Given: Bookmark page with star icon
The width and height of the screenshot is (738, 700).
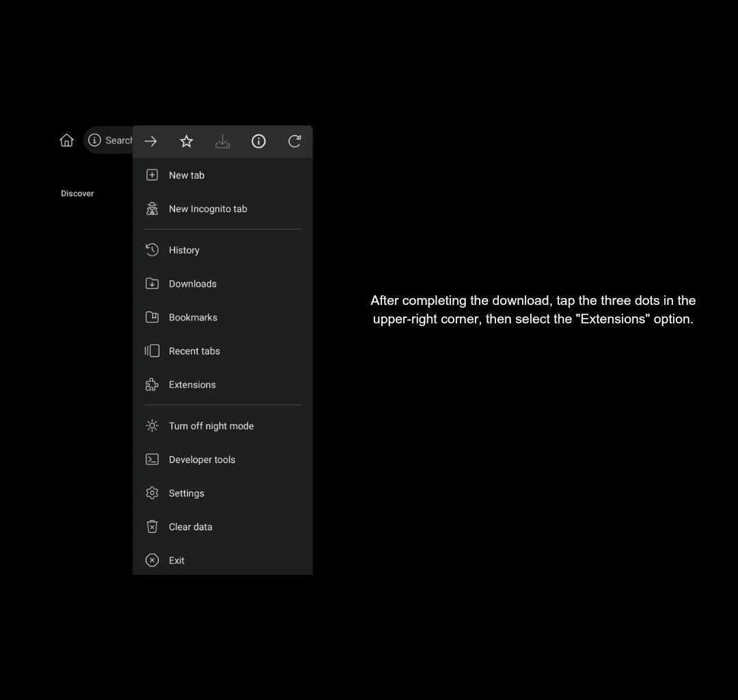Looking at the screenshot, I should [187, 142].
